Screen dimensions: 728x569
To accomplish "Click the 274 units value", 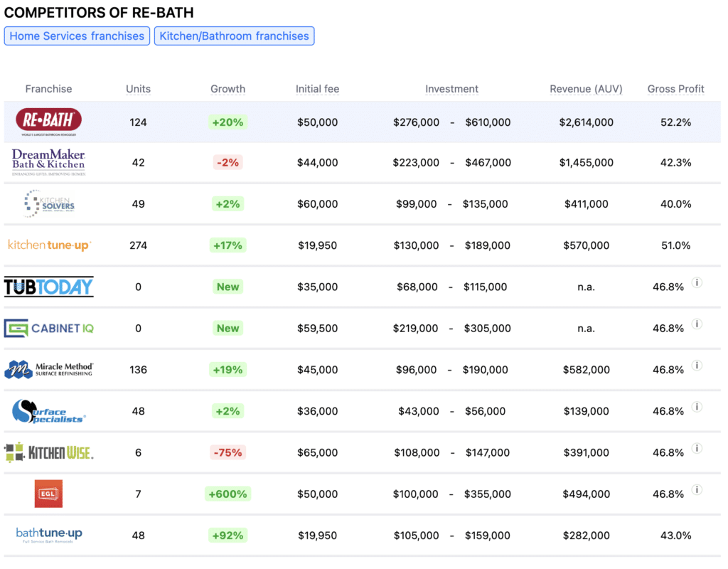I will [139, 245].
